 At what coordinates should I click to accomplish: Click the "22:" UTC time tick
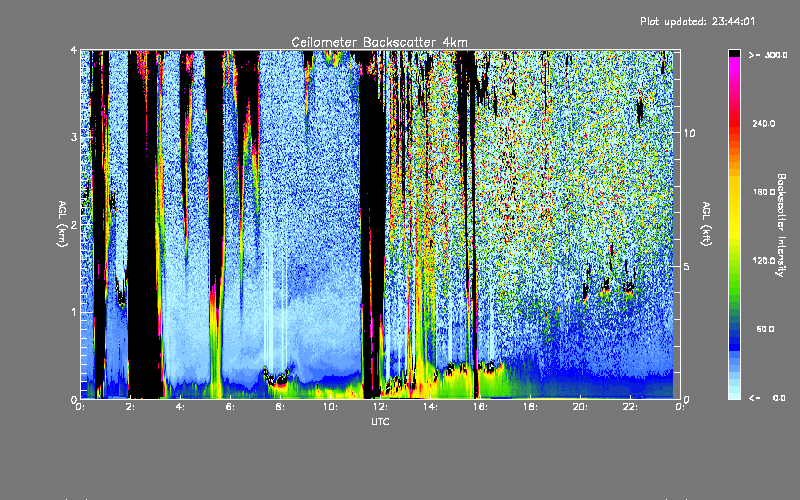(630, 407)
